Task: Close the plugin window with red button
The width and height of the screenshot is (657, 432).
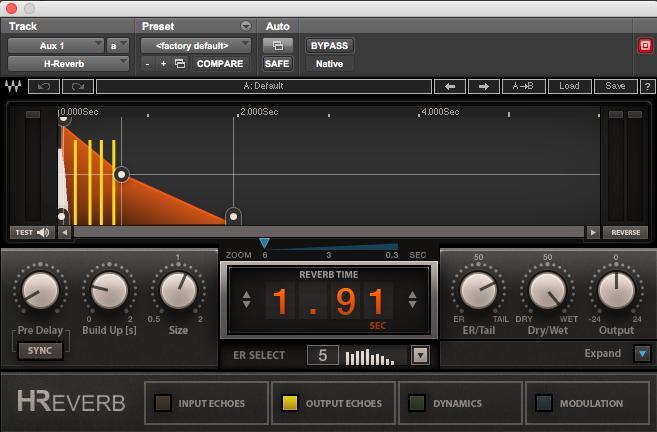Action: [x=11, y=8]
